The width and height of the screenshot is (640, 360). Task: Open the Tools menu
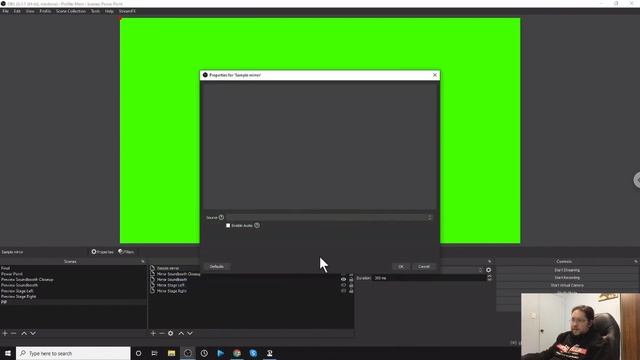pyautogui.click(x=95, y=11)
